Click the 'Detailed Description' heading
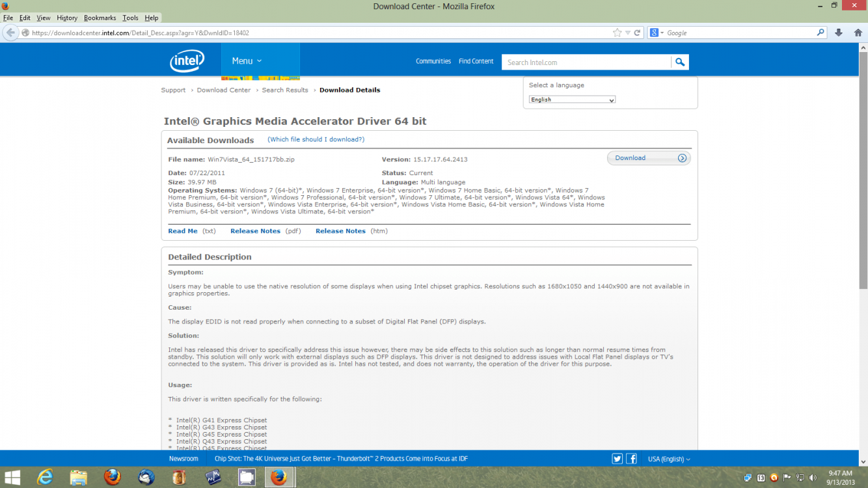The image size is (868, 488). [210, 257]
